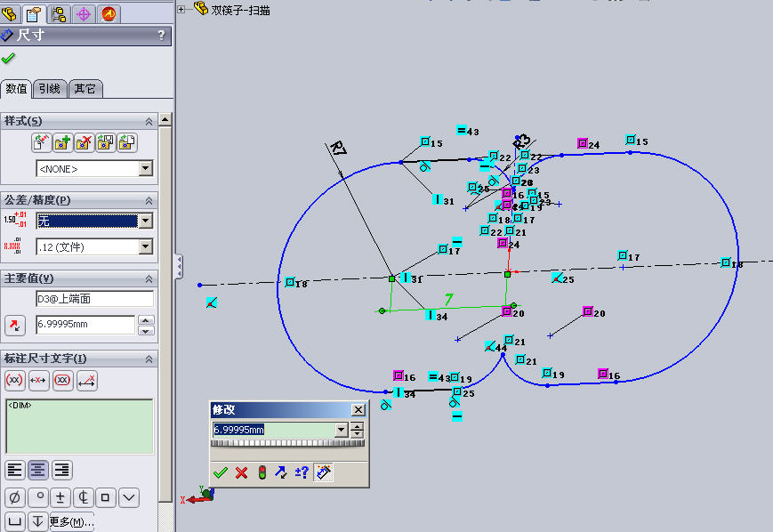Insert depth symbol into dimension text
This screenshot has width=773, height=532.
click(38, 521)
